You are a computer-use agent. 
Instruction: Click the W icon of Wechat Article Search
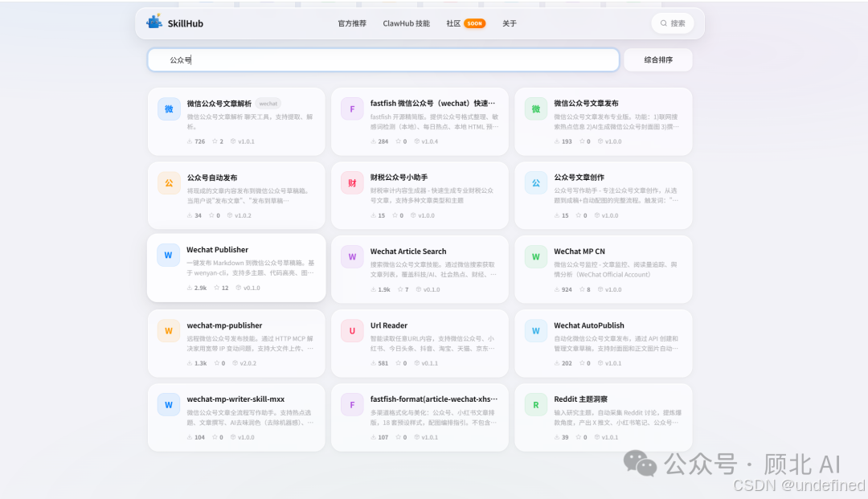click(x=352, y=256)
